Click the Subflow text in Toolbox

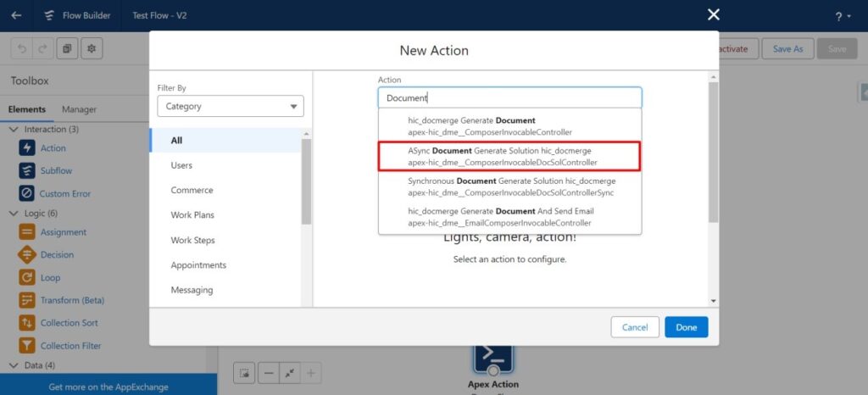[x=56, y=171]
